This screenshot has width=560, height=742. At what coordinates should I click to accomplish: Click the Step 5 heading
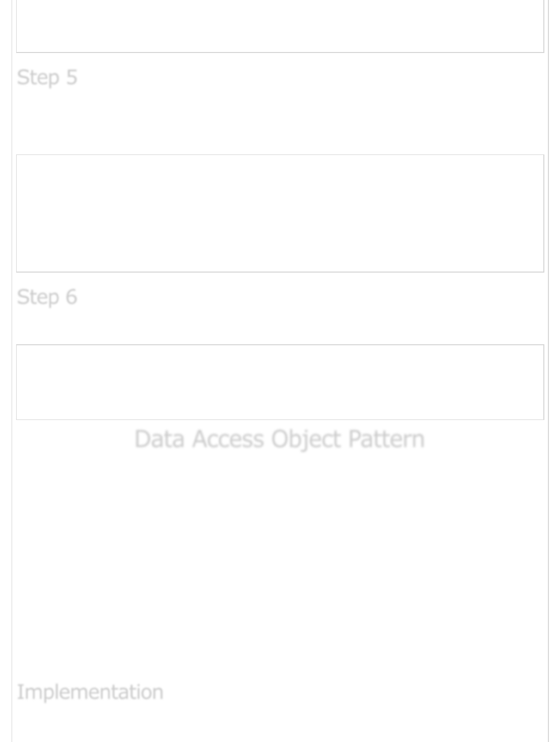(47, 77)
